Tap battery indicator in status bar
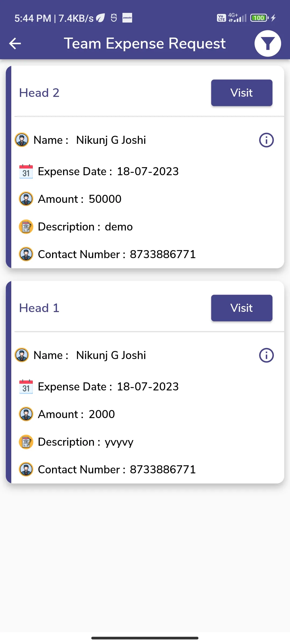The image size is (290, 644). [x=259, y=18]
